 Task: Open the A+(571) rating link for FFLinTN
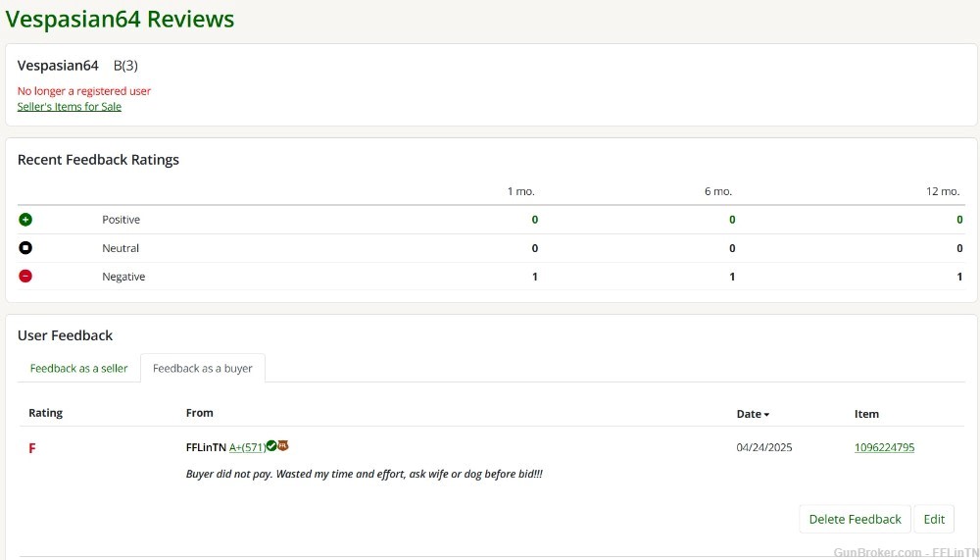click(248, 447)
